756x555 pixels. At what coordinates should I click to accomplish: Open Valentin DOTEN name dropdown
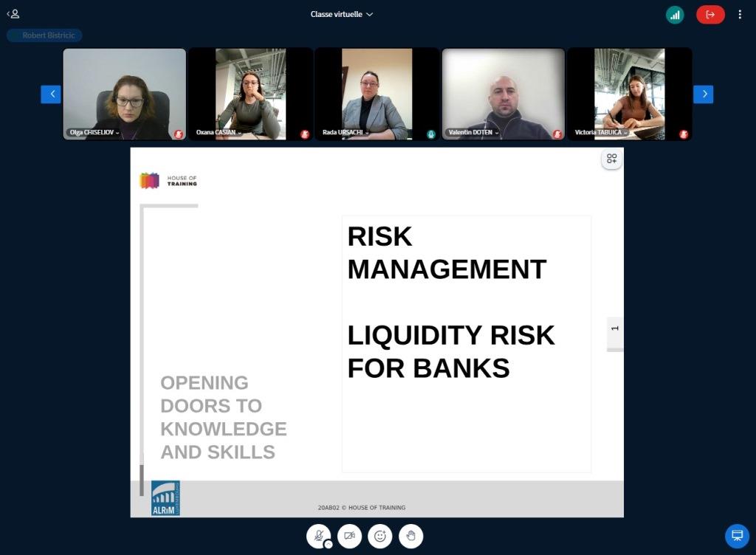(x=472, y=133)
